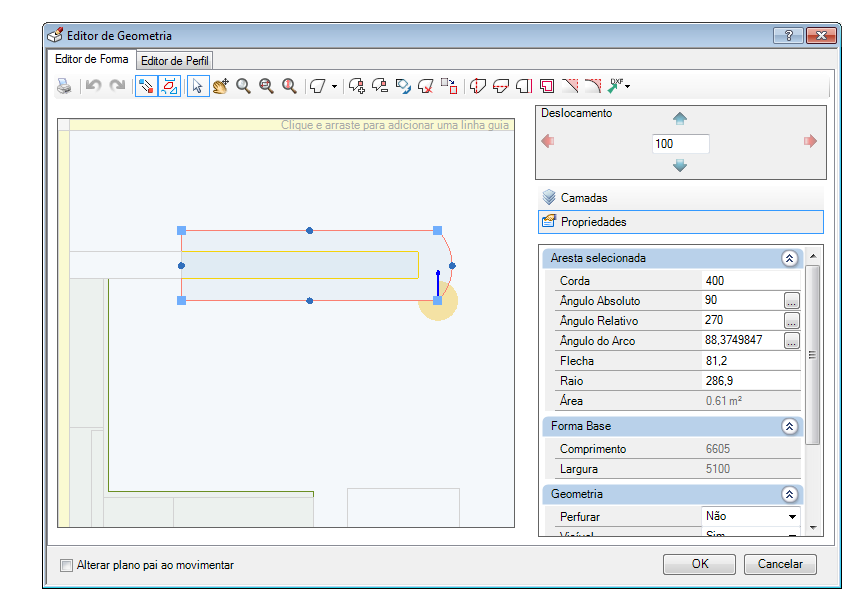Click the zoom window tool
861x598 pixels.
coord(266,86)
